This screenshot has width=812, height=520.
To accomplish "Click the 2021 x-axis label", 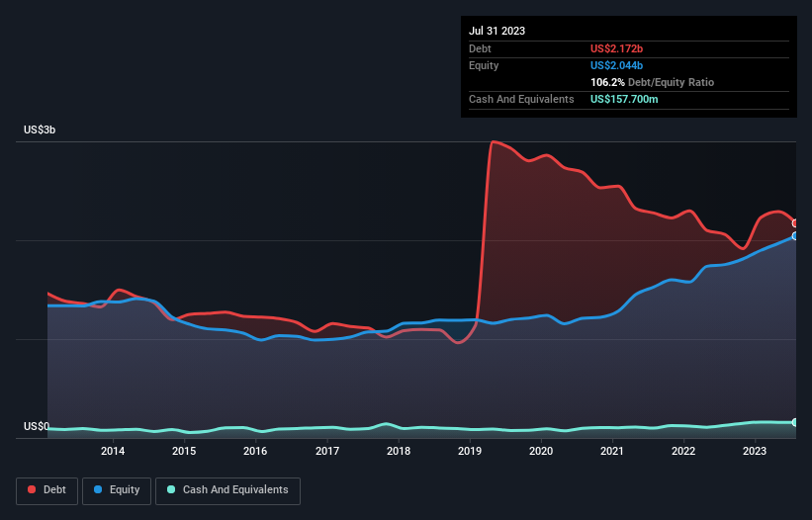I will (x=612, y=451).
